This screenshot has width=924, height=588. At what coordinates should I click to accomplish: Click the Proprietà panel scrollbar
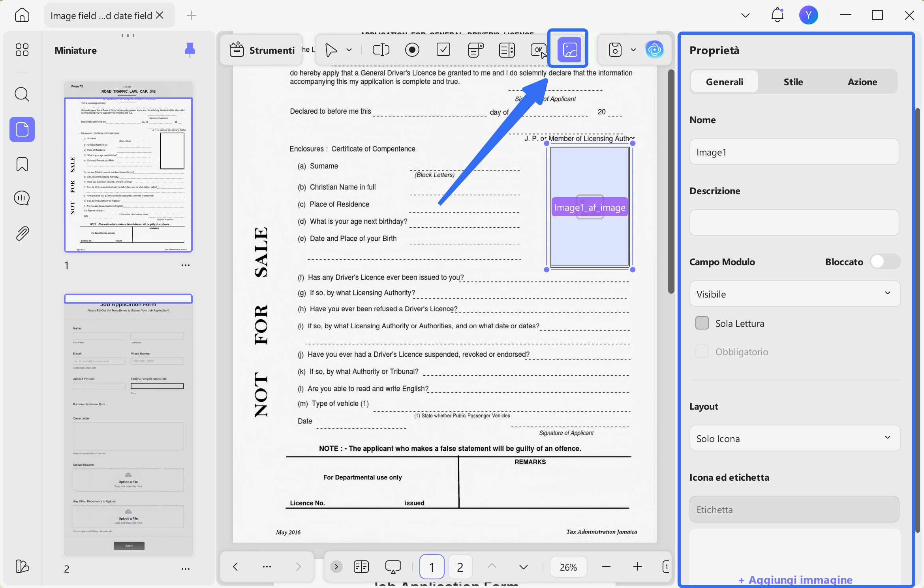click(x=918, y=320)
